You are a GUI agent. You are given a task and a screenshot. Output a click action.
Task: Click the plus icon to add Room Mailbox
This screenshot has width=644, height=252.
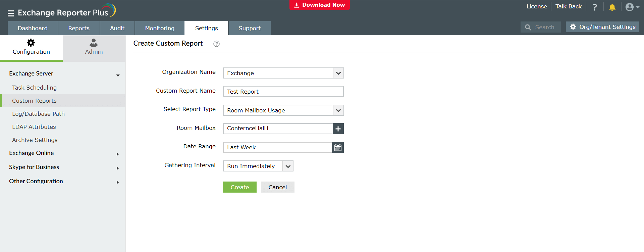click(x=338, y=129)
